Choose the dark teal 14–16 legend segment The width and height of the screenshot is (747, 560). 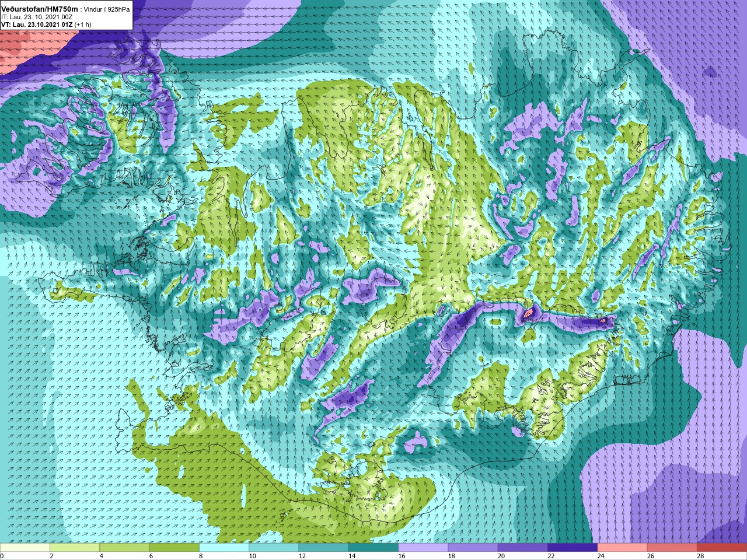pyautogui.click(x=373, y=548)
